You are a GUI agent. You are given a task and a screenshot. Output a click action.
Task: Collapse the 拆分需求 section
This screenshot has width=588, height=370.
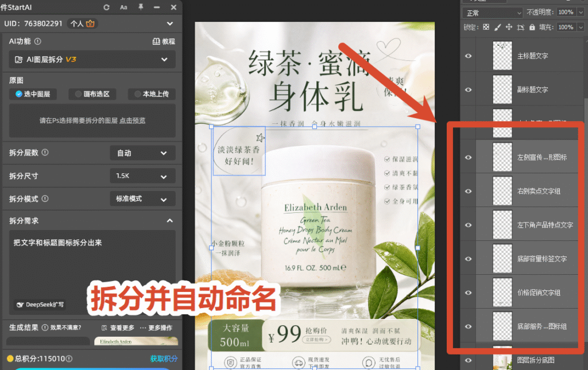coord(170,221)
